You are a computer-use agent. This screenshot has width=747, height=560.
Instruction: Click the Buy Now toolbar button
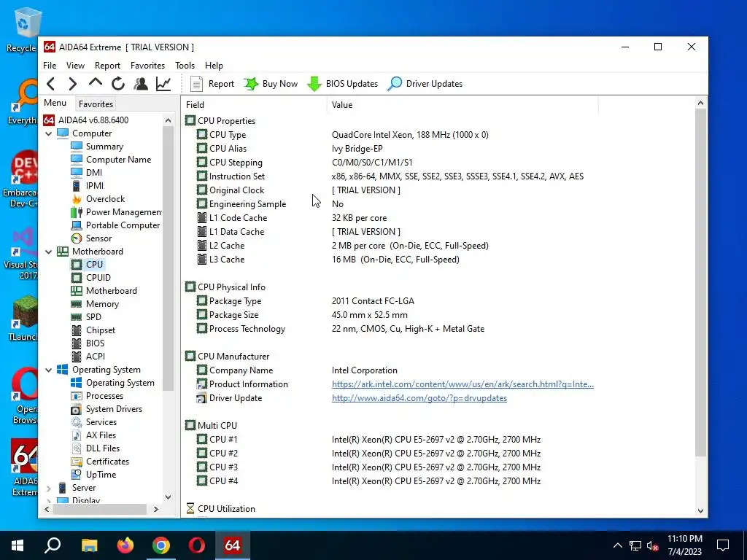tap(271, 84)
